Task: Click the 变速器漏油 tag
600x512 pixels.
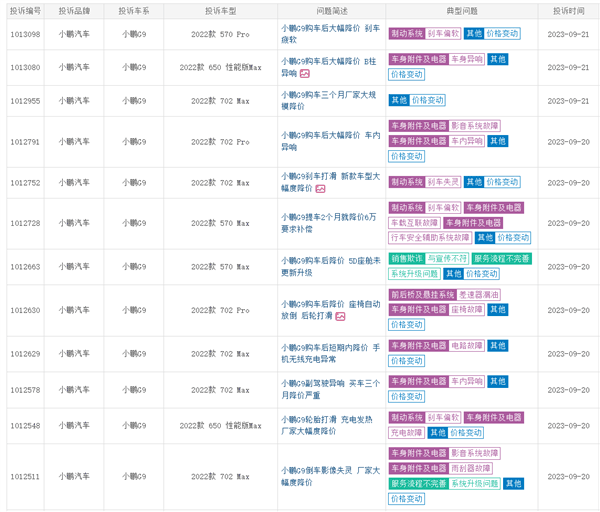Action: [x=479, y=295]
